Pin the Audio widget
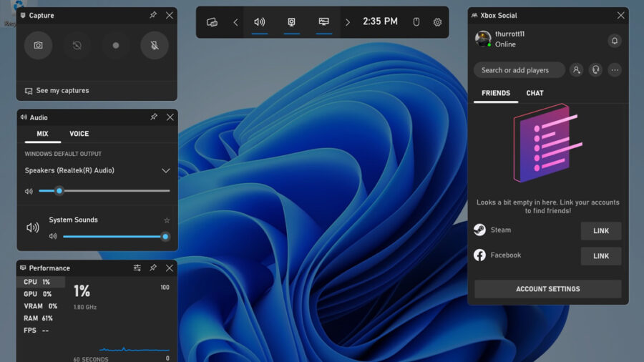 [153, 117]
